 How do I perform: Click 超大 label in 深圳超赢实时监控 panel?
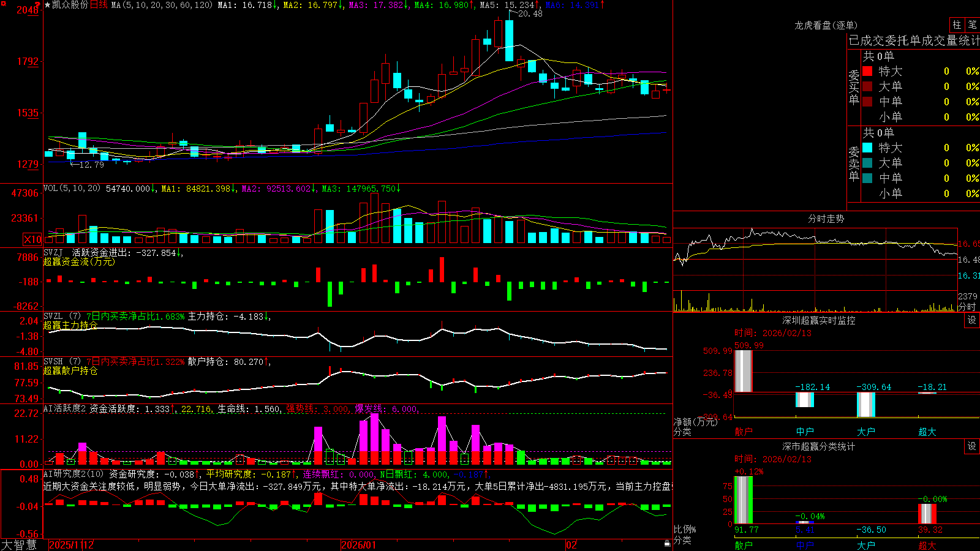coord(927,432)
